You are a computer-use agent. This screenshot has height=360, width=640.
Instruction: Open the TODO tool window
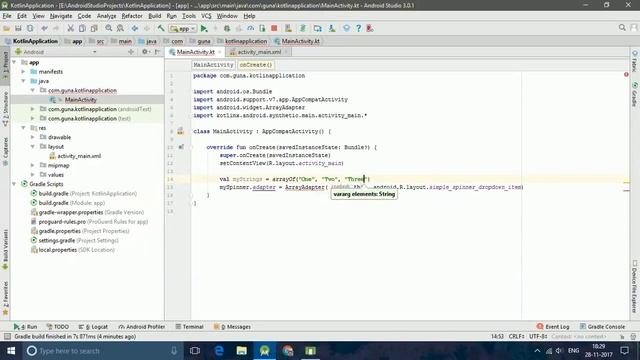point(58,327)
